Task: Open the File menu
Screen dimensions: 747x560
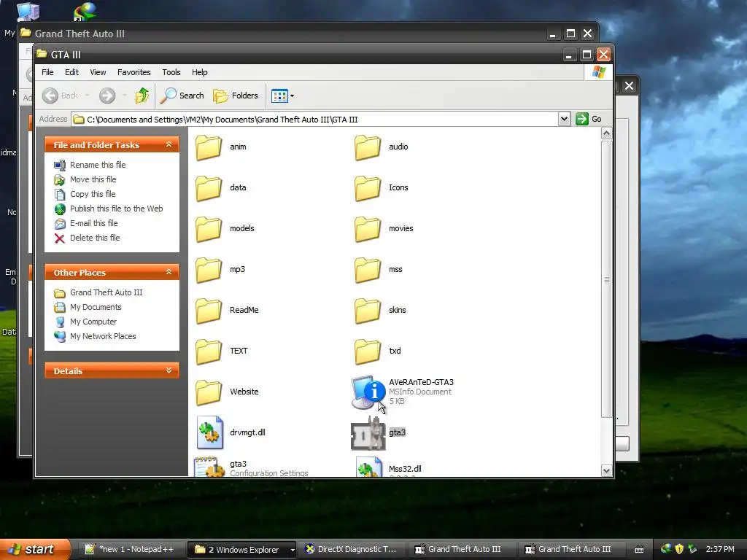Action: (x=47, y=72)
